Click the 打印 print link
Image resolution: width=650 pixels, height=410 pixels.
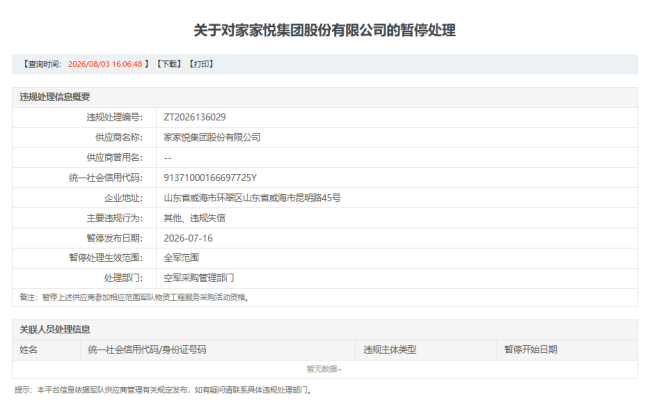tap(201, 64)
